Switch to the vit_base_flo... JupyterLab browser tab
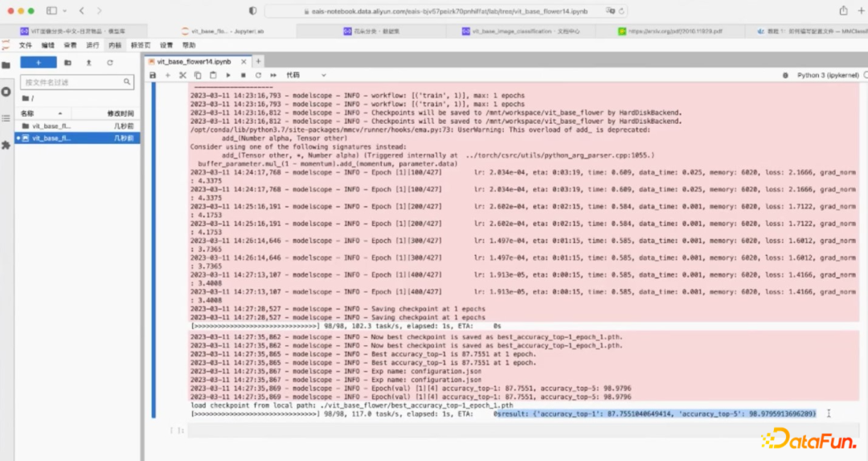The height and width of the screenshot is (461, 868). (x=223, y=31)
